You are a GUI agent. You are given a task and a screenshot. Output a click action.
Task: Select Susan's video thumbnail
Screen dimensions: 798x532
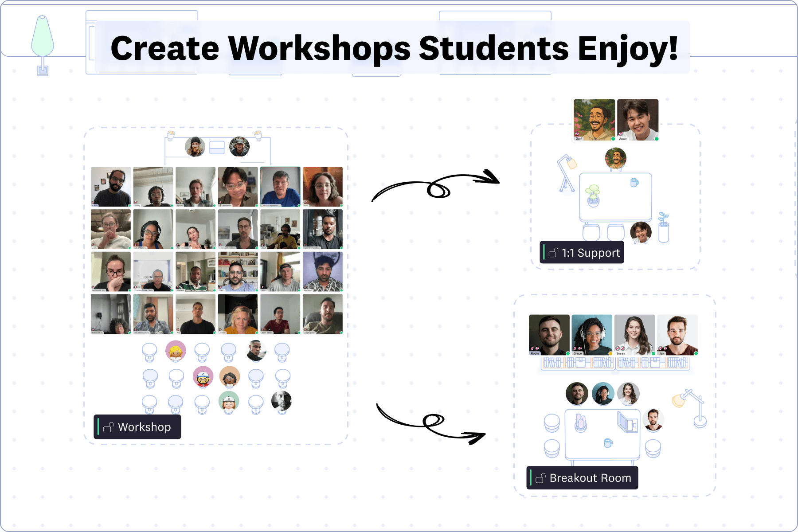click(634, 335)
